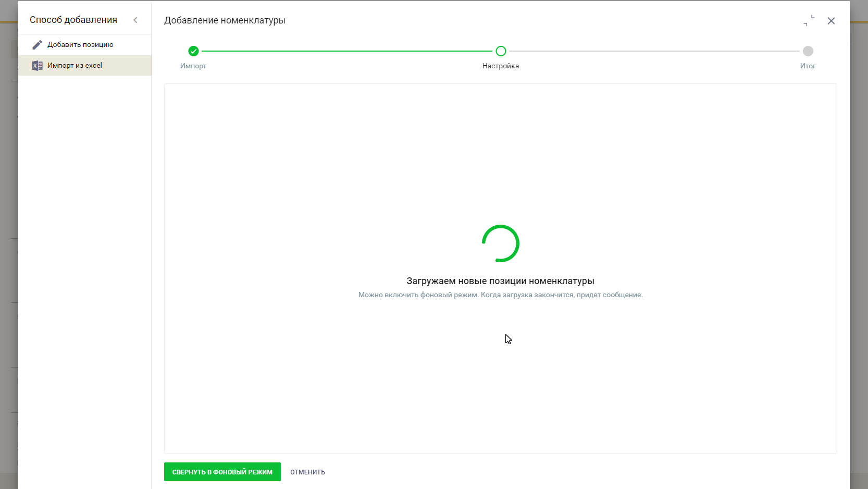Click the pencil icon beside Добавить позицию
This screenshot has height=489, width=868.
(x=37, y=45)
